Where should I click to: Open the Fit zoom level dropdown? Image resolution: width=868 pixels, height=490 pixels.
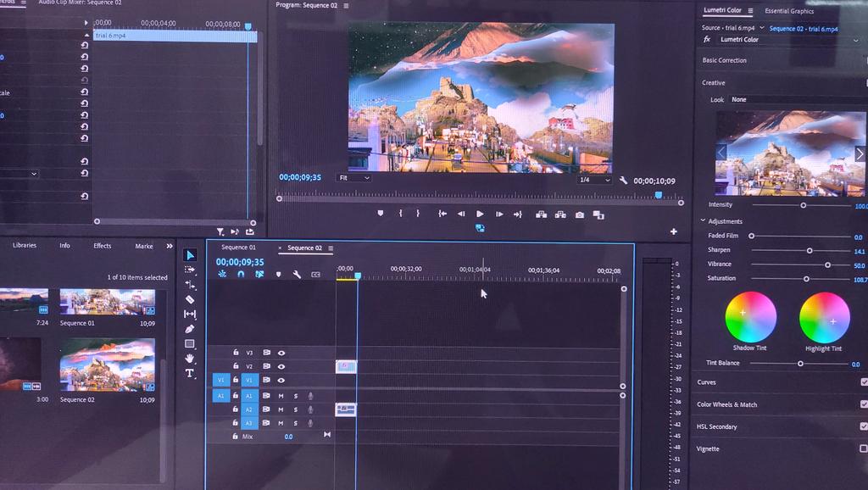[353, 178]
